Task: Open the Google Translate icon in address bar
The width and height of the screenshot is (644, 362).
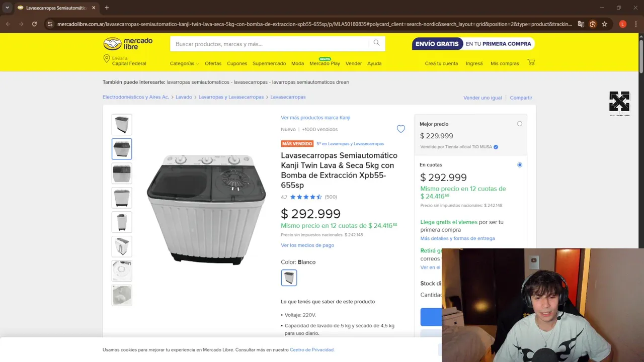Action: (581, 24)
